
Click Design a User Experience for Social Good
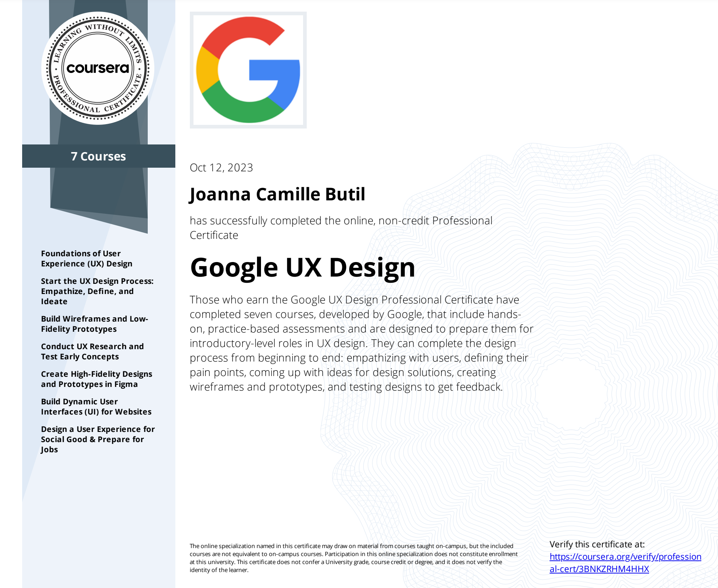tap(98, 439)
